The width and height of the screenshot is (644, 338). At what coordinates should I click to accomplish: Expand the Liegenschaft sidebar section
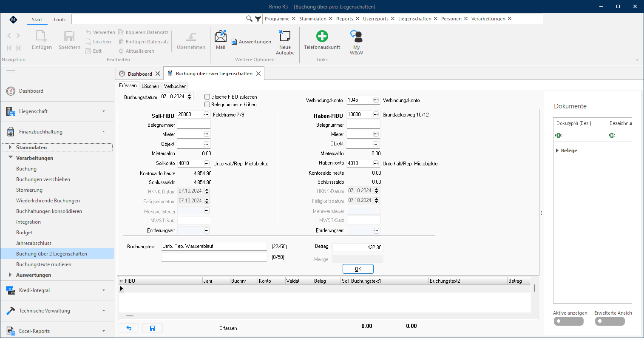pyautogui.click(x=57, y=111)
